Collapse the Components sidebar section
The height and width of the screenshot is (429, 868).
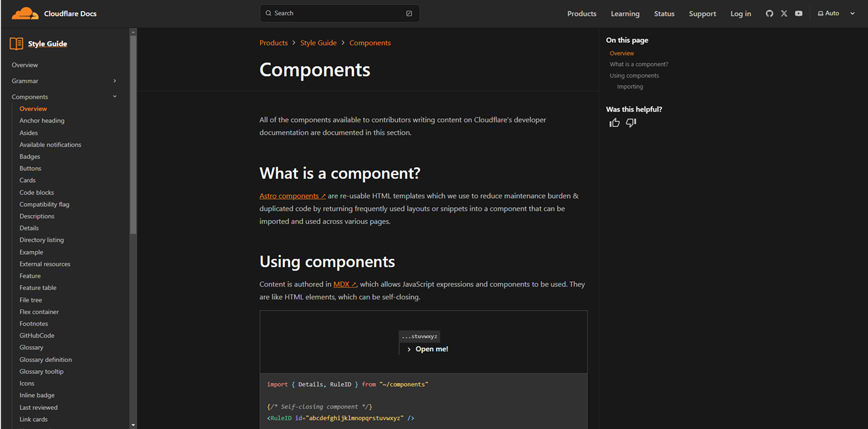coord(115,97)
